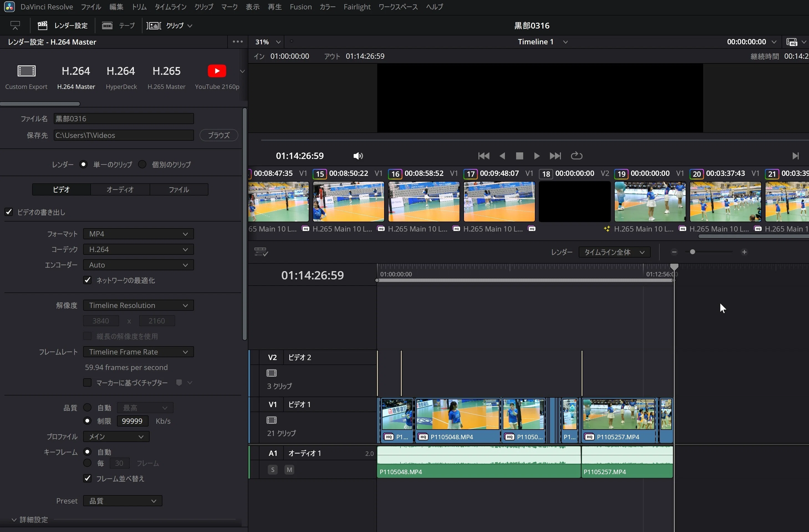Switch to the オーディオ settings tab

pyautogui.click(x=120, y=189)
